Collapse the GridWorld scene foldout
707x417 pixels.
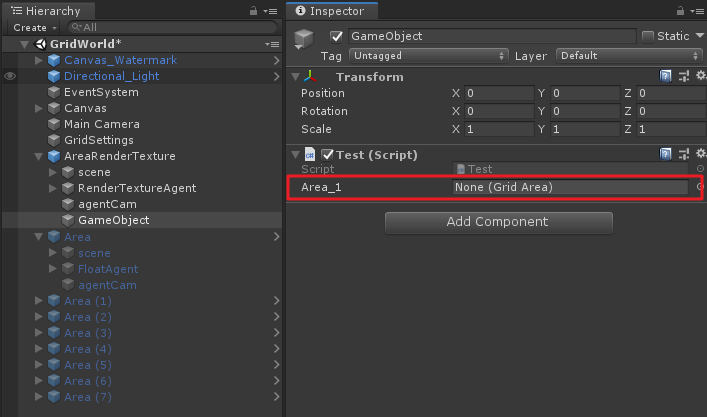coord(25,44)
